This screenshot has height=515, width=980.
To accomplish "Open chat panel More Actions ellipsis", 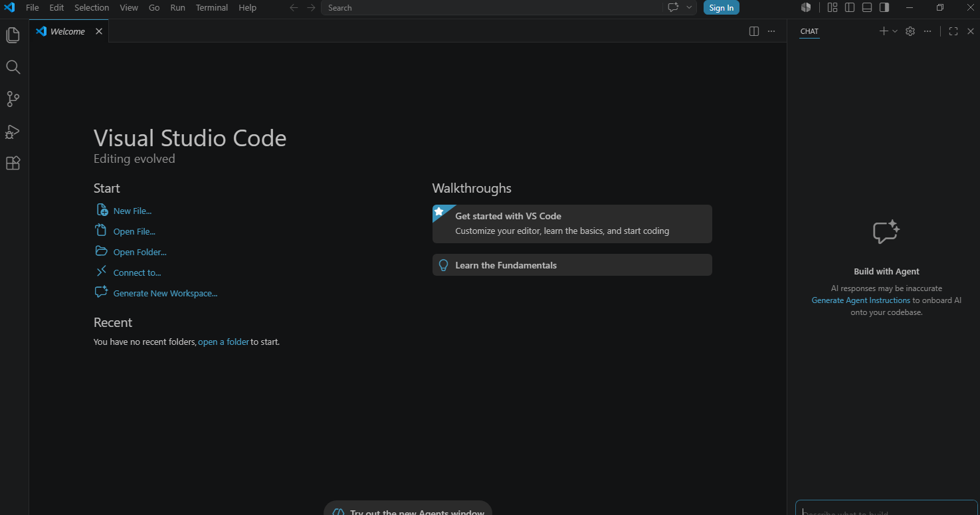I will (928, 31).
